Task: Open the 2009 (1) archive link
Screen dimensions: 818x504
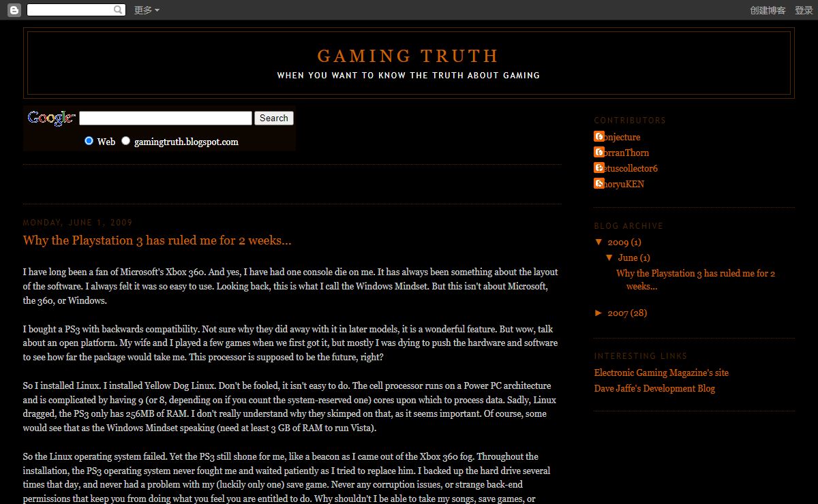Action: 624,242
